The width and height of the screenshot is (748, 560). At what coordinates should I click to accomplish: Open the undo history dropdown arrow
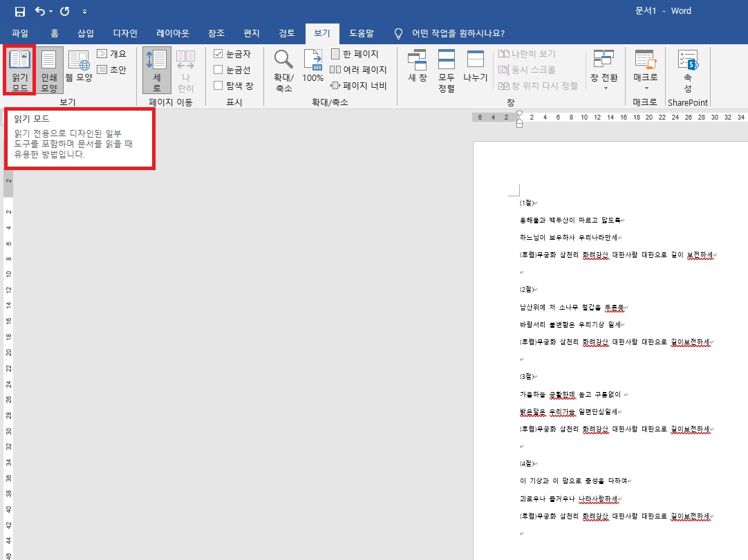pyautogui.click(x=50, y=12)
